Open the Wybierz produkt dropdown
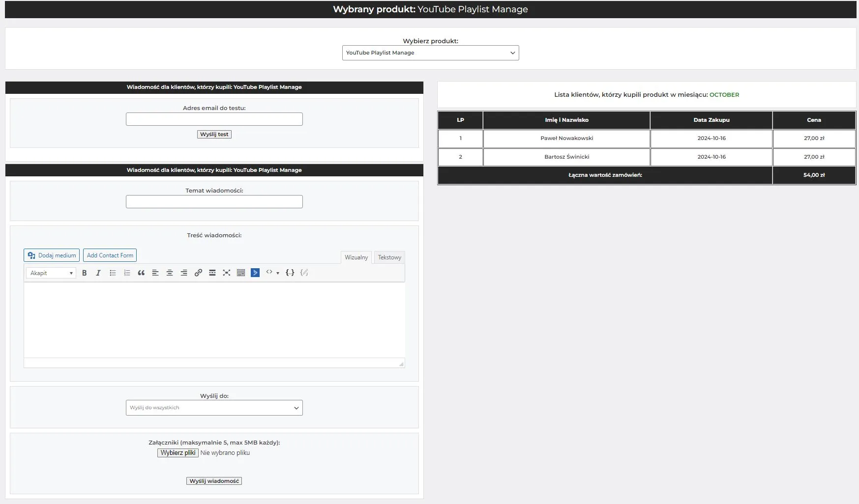 (430, 53)
